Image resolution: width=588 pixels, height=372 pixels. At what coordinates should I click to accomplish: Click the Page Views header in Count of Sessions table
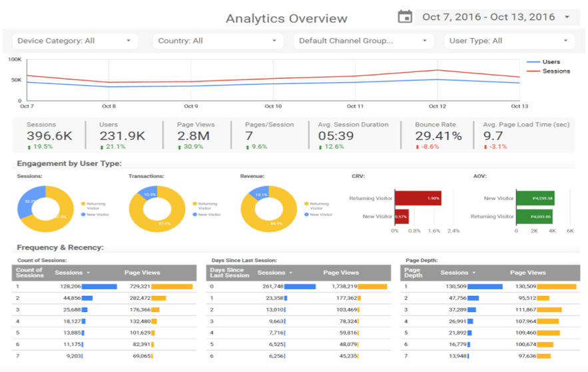coord(142,273)
